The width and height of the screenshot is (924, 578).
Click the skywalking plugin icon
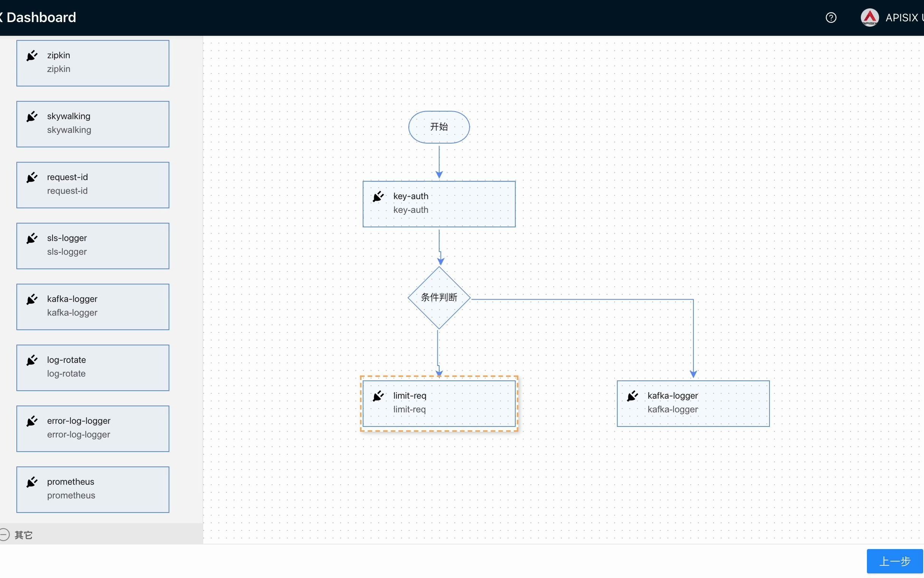(x=31, y=117)
